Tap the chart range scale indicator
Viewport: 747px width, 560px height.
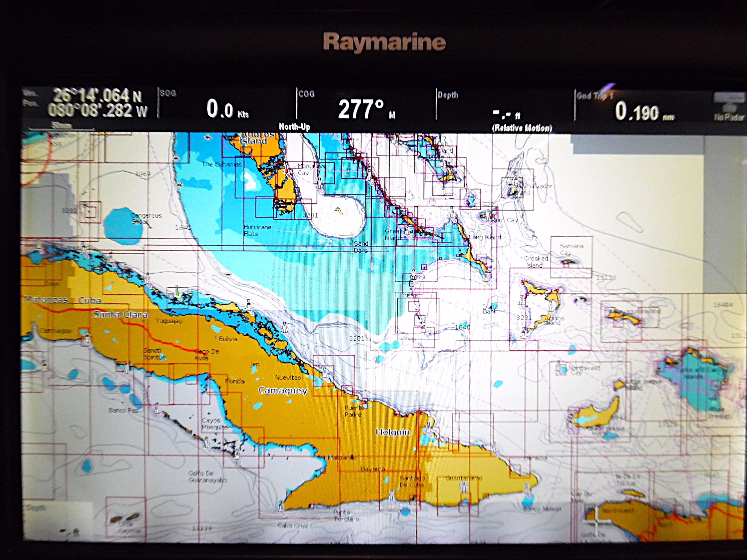[x=61, y=126]
